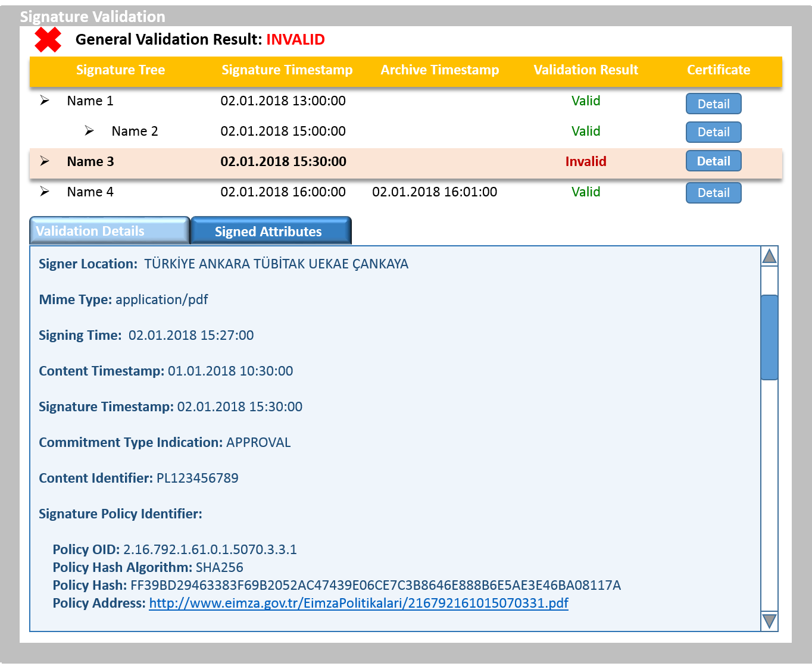Open Detail for the bottom valid signature
Viewport: 812px width, 666px height.
coord(713,193)
